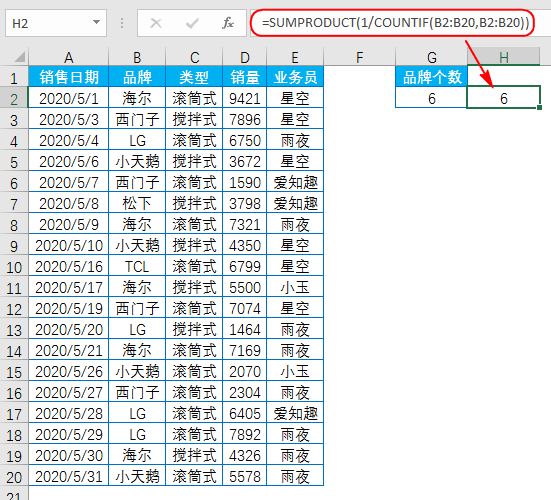This screenshot has width=551, height=500.
Task: Click the 爱知趣 cell in row 6
Action: 295,182
